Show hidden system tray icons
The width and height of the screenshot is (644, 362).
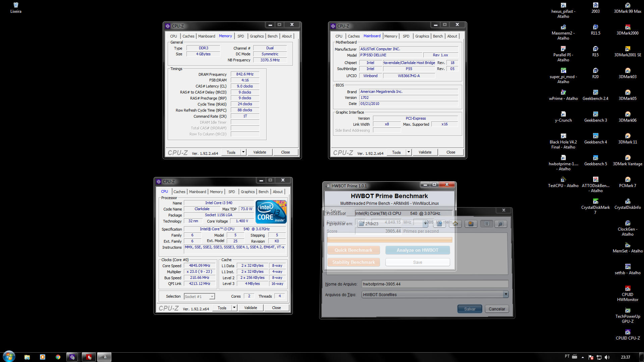[583, 357]
